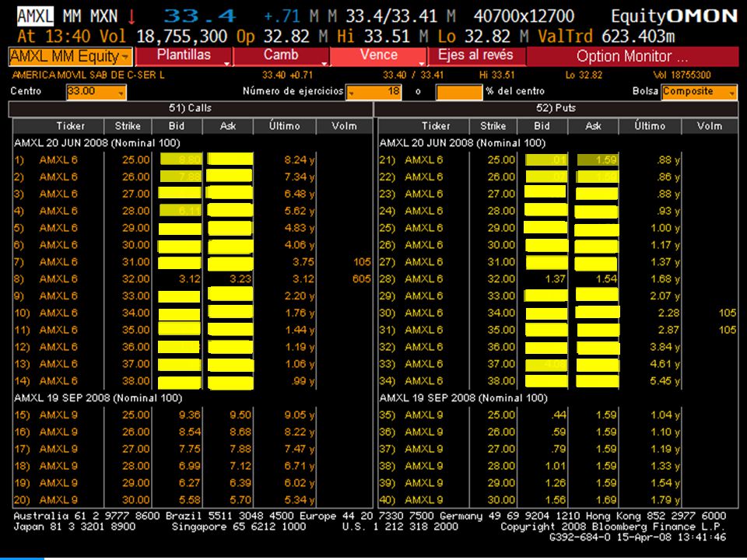747x560 pixels.
Task: Click the Strike column header under Puts
Action: coord(493,126)
